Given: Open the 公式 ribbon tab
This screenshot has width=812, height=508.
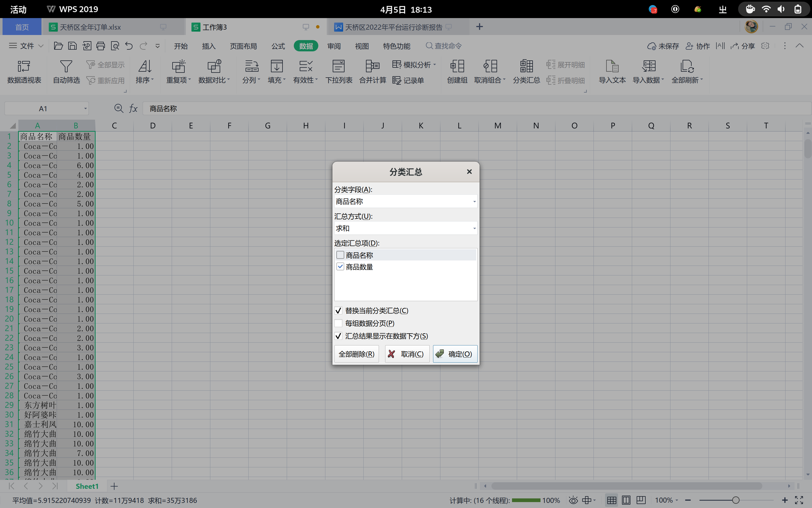Looking at the screenshot, I should tap(278, 46).
